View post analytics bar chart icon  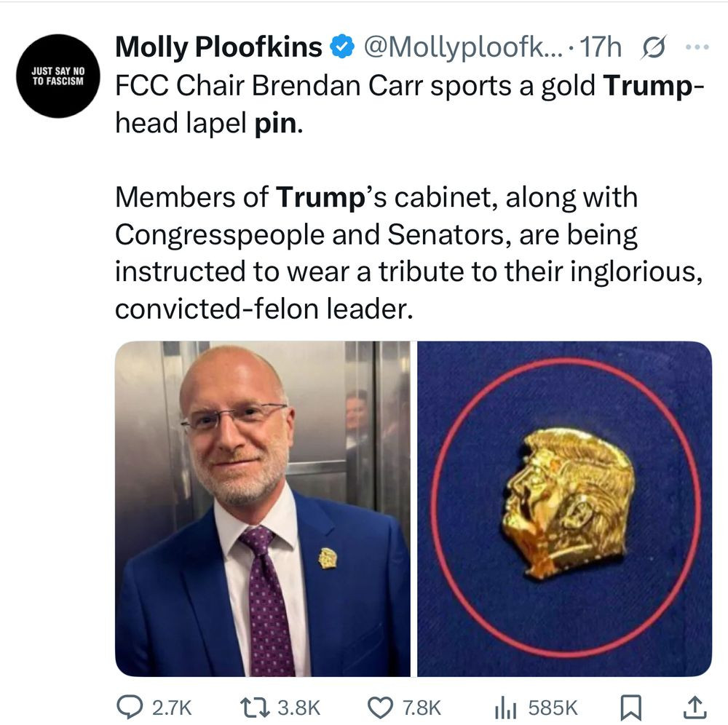(x=505, y=708)
